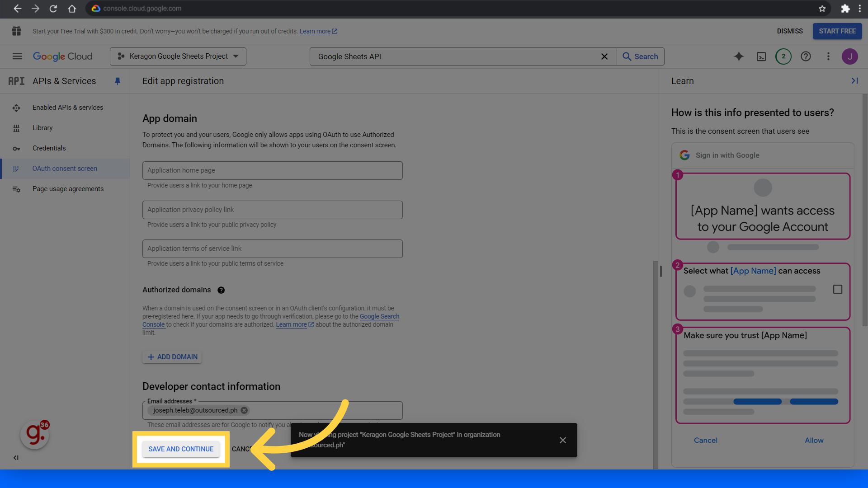Go to the Google Cloud home logo

click(x=62, y=56)
